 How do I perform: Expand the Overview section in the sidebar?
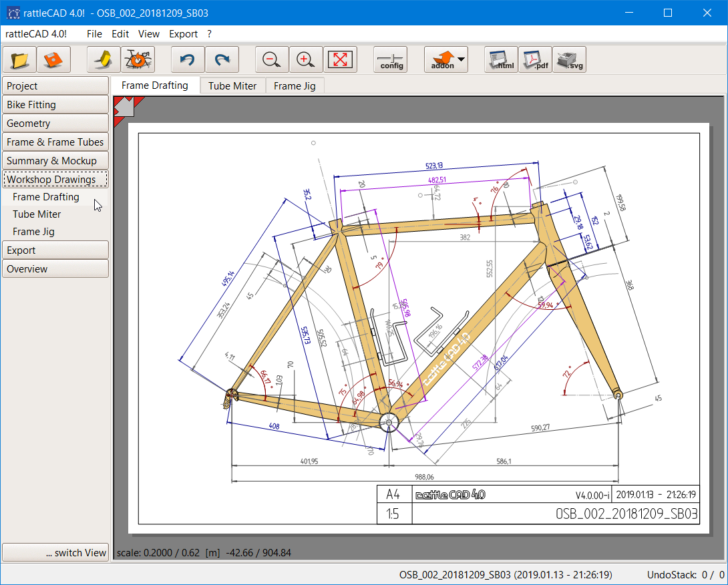[x=55, y=269]
